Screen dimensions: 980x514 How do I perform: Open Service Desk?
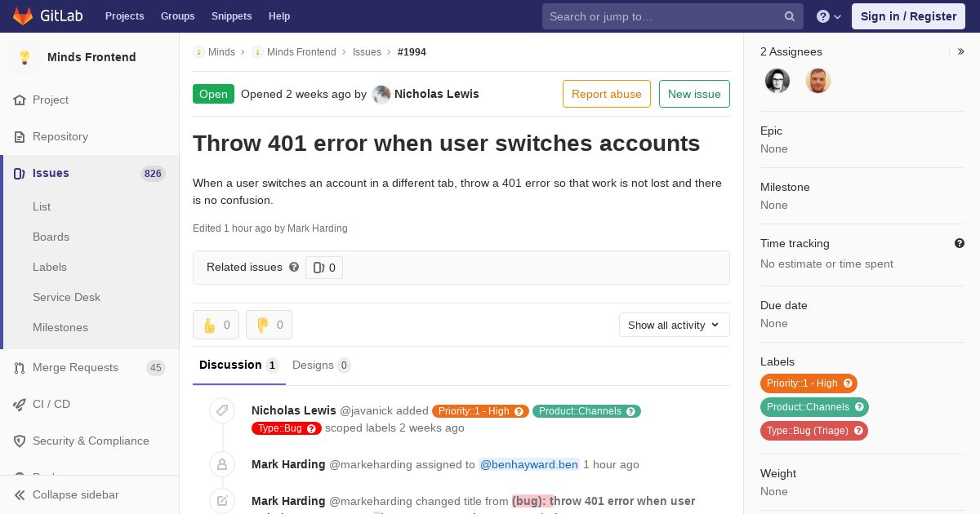click(66, 297)
